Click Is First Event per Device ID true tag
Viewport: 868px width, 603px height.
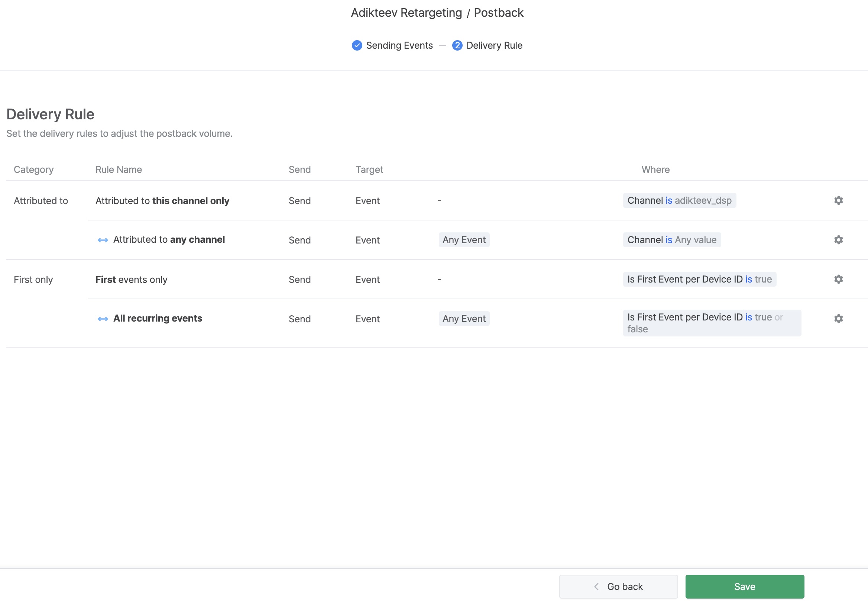coord(699,279)
